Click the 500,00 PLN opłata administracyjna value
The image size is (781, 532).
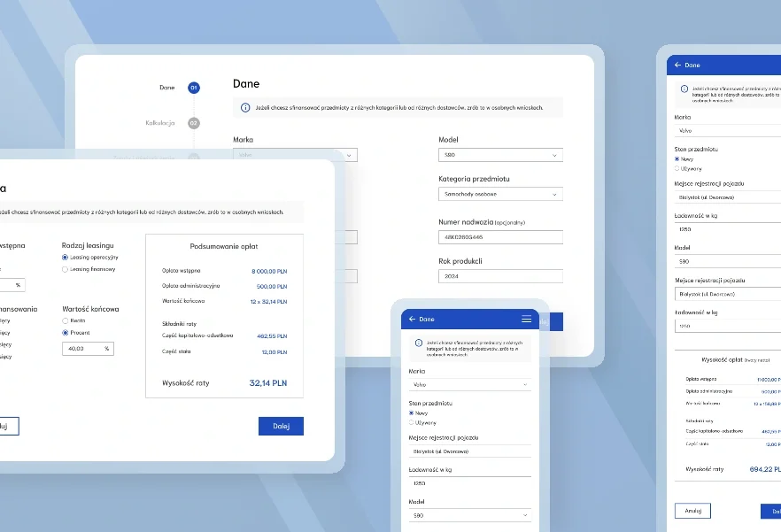point(272,287)
